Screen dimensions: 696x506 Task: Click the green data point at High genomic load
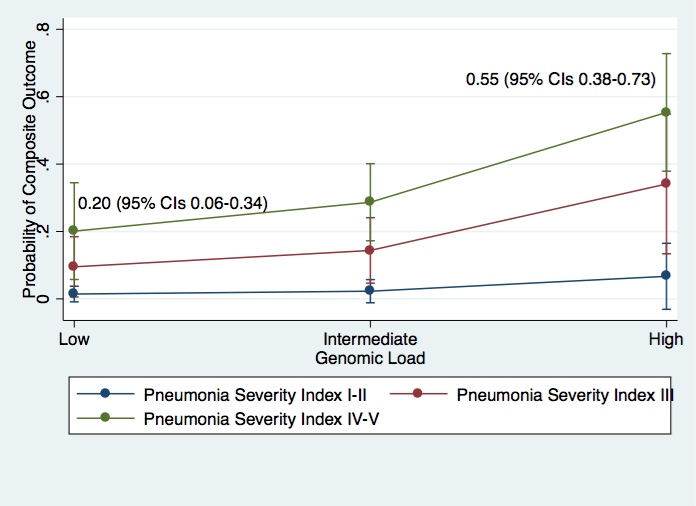(666, 112)
